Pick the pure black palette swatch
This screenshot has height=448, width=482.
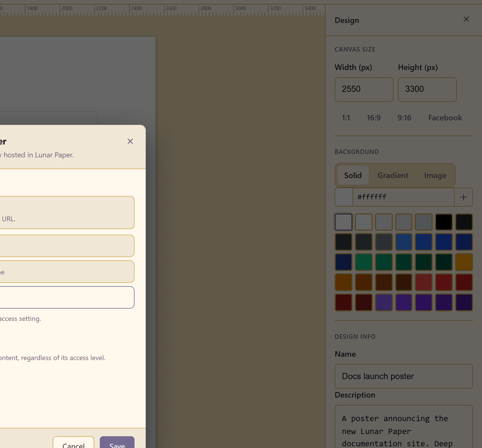click(x=444, y=222)
